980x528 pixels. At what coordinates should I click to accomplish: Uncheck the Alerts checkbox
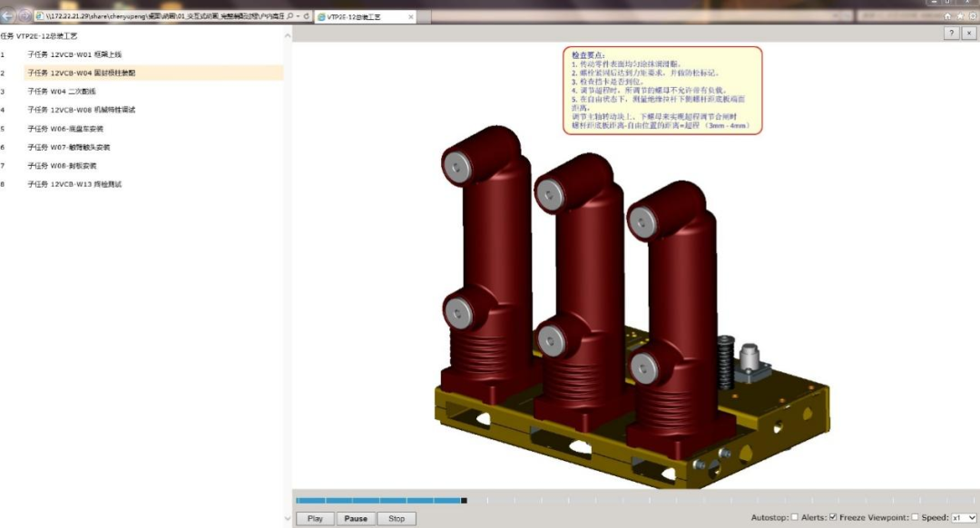(833, 517)
